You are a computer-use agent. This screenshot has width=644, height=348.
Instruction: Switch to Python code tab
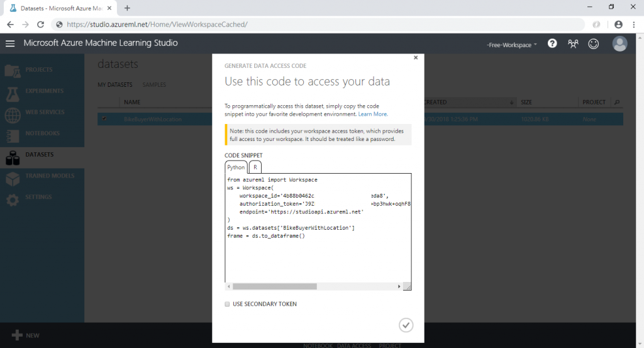pyautogui.click(x=236, y=167)
